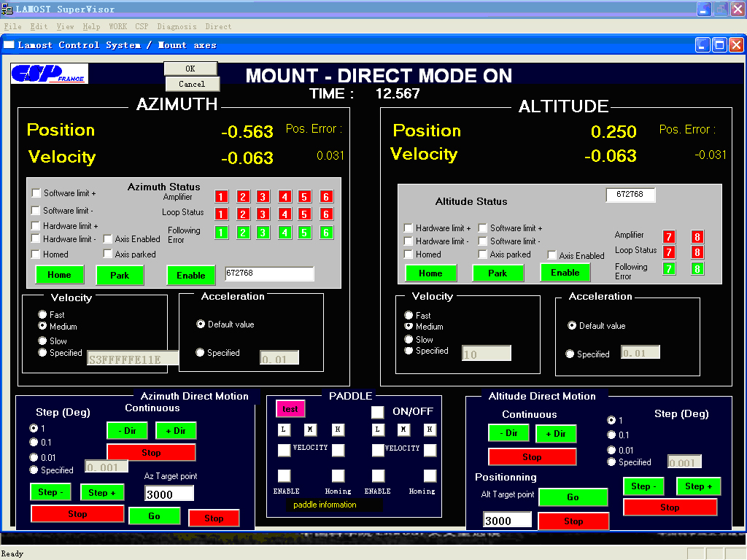Click Azimuth Step - button
Screen dimensions: 747x560
[50, 492]
